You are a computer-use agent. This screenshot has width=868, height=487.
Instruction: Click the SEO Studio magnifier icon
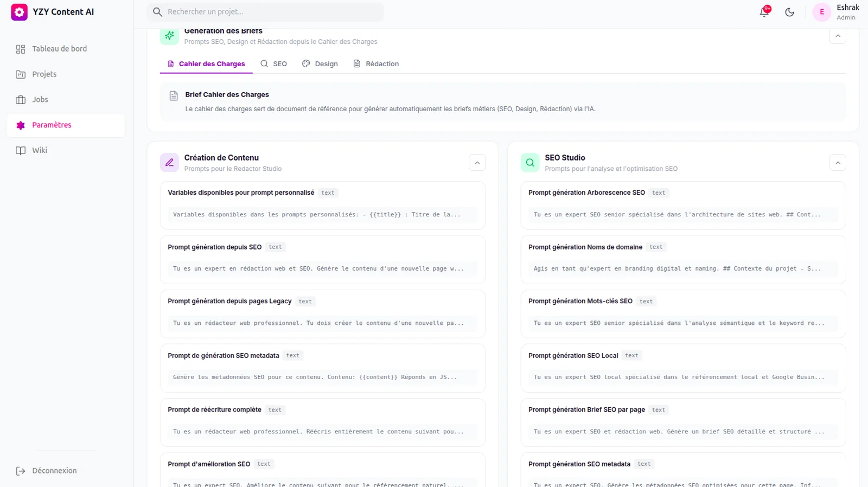click(530, 163)
